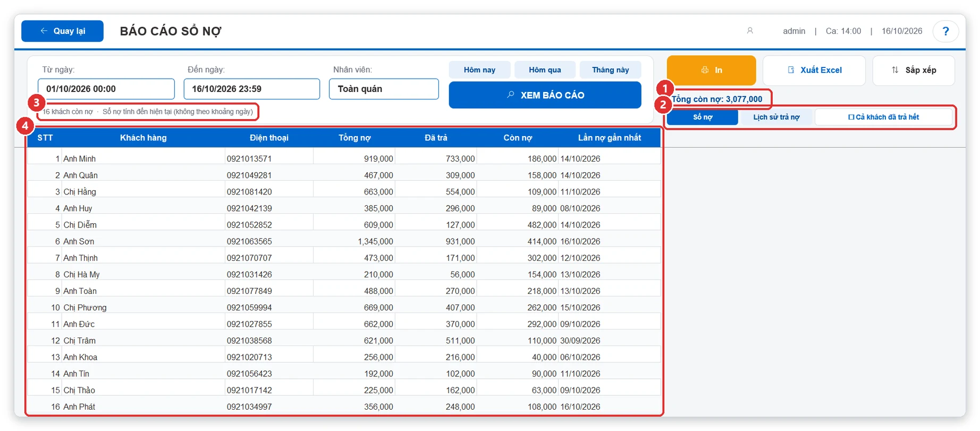
Task: Click paid amount 248,000 for Anh Phát
Action: click(460, 407)
